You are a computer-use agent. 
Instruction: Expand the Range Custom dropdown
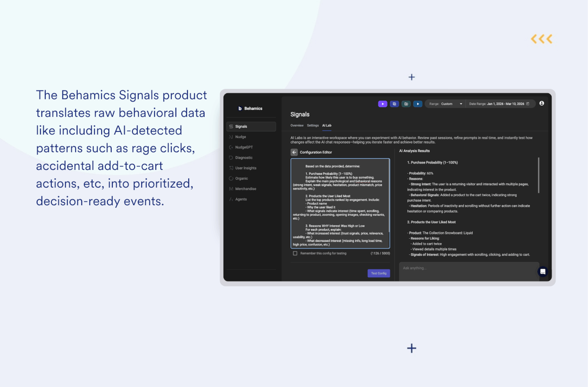[x=446, y=104]
